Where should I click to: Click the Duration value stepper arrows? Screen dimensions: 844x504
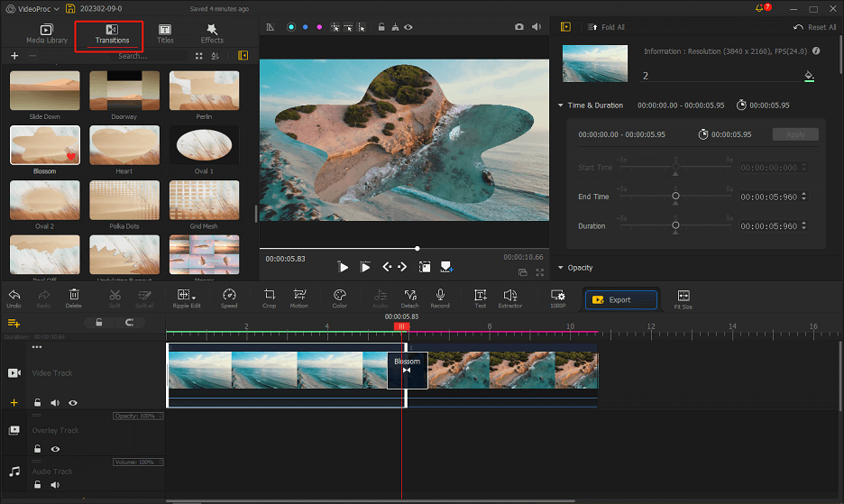pyautogui.click(x=803, y=225)
